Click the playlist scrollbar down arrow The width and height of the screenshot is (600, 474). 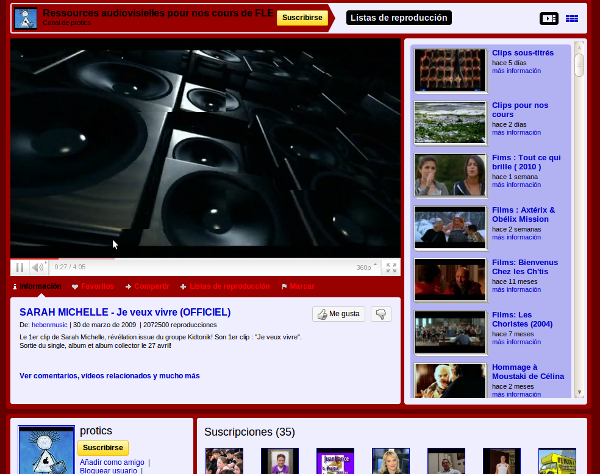tap(579, 392)
